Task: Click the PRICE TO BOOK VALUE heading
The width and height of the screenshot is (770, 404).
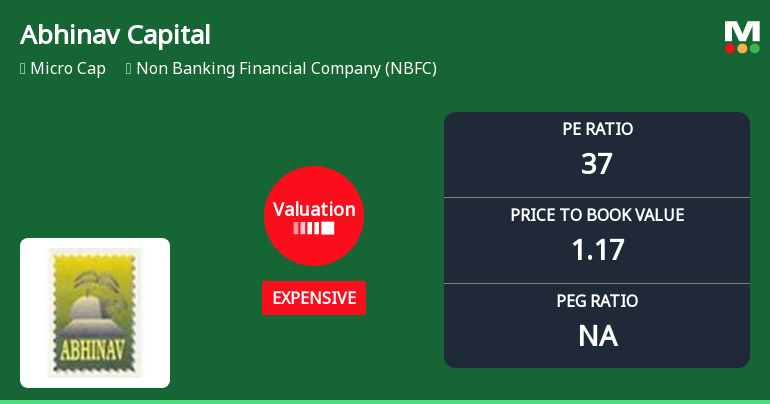Action: [597, 215]
